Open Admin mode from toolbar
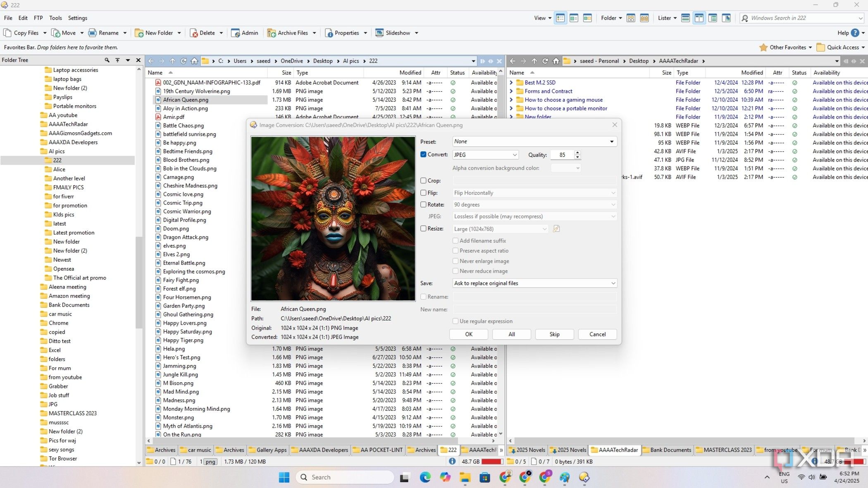Image resolution: width=868 pixels, height=488 pixels. point(245,33)
